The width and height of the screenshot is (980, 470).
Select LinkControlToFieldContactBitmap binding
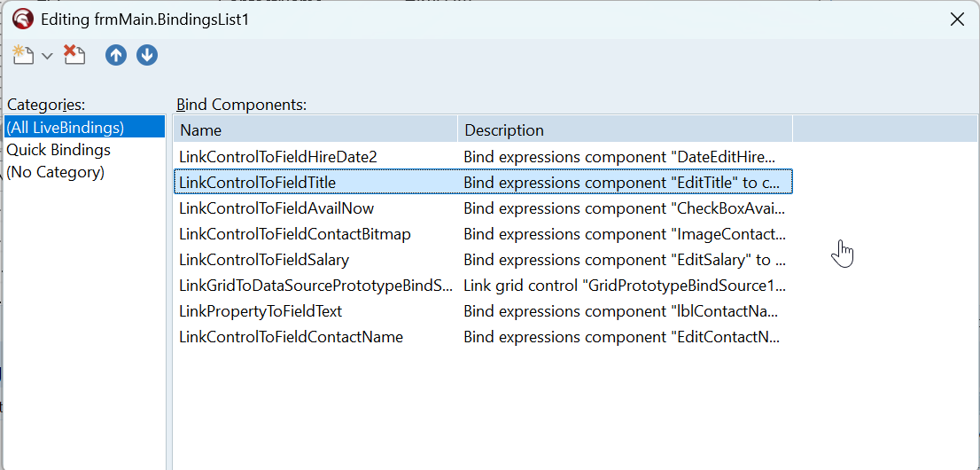[x=295, y=234]
